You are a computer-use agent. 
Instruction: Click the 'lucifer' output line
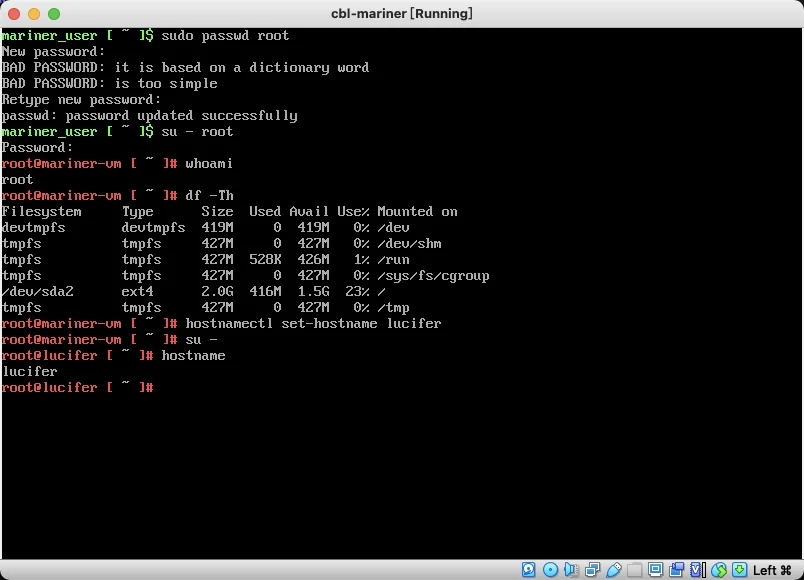coord(30,371)
